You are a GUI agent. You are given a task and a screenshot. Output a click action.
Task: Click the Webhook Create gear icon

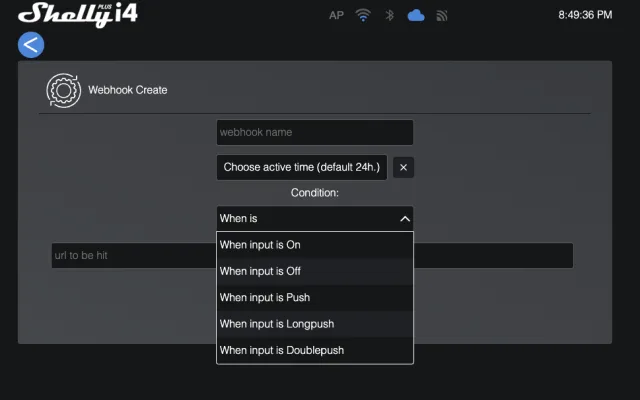(x=63, y=90)
